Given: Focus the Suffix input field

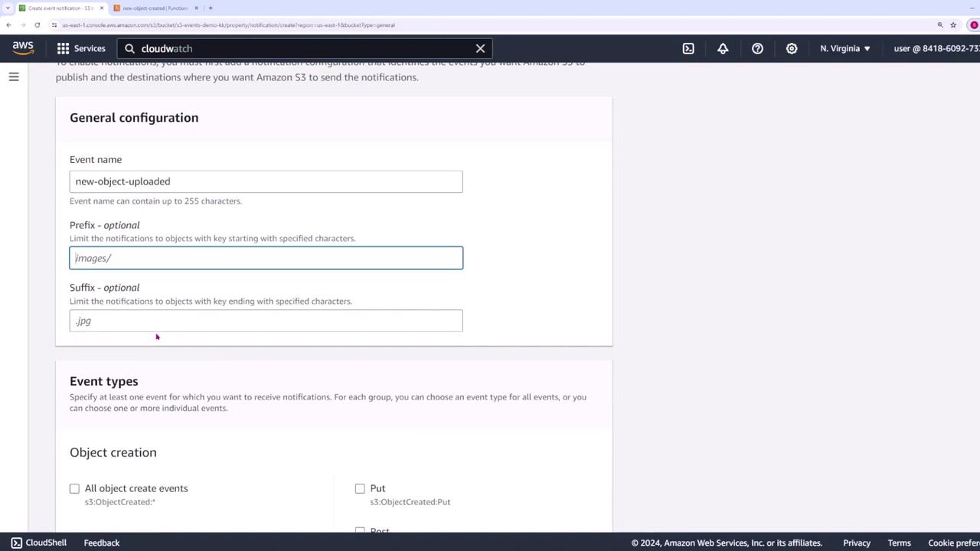Looking at the screenshot, I should click(x=266, y=321).
